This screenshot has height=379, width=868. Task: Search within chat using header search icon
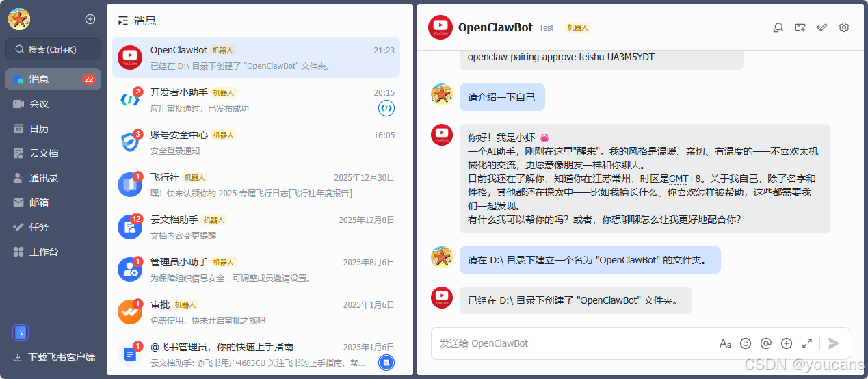tap(778, 27)
